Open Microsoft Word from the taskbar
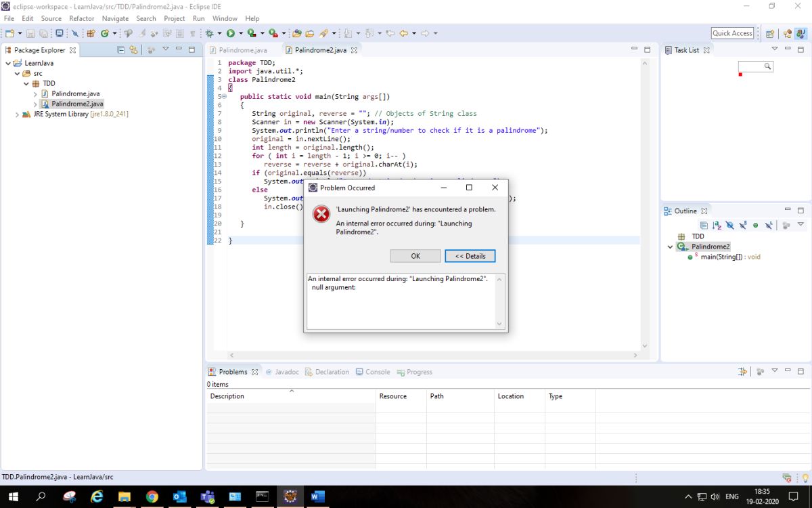The height and width of the screenshot is (508, 812). 317,496
